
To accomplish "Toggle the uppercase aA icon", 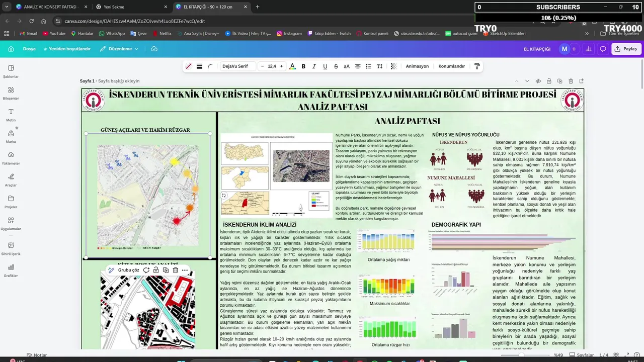I will point(347,66).
